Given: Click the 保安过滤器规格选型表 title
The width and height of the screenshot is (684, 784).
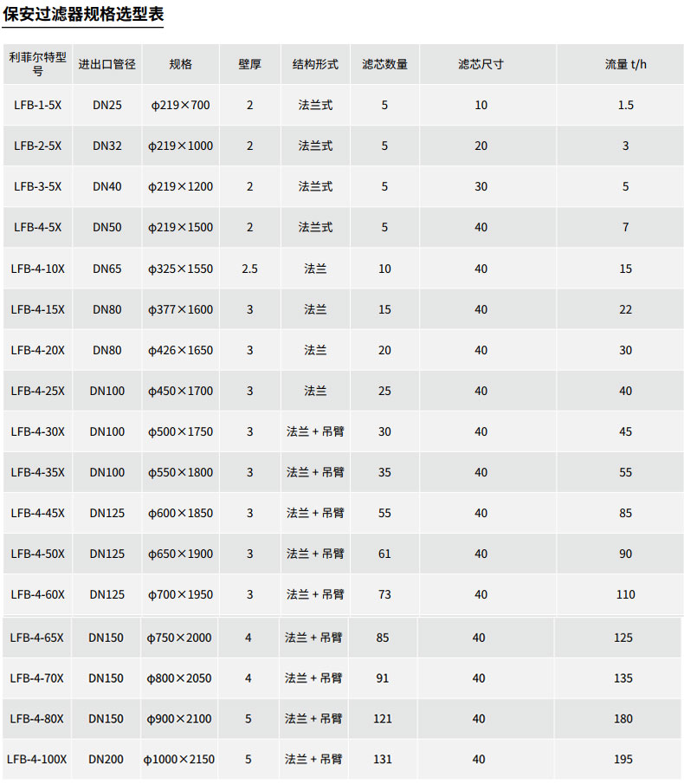Looking at the screenshot, I should click(83, 15).
